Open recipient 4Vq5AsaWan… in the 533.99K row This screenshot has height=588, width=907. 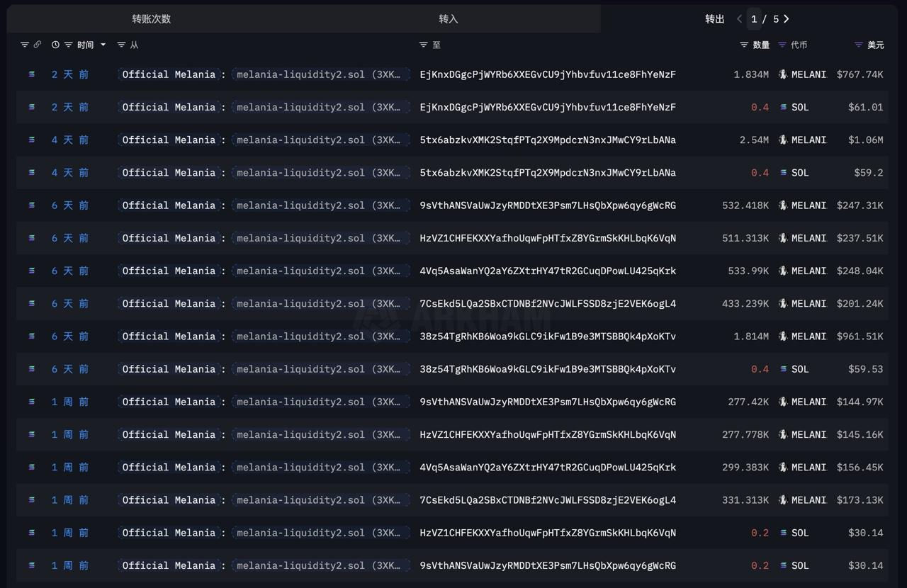pyautogui.click(x=548, y=271)
